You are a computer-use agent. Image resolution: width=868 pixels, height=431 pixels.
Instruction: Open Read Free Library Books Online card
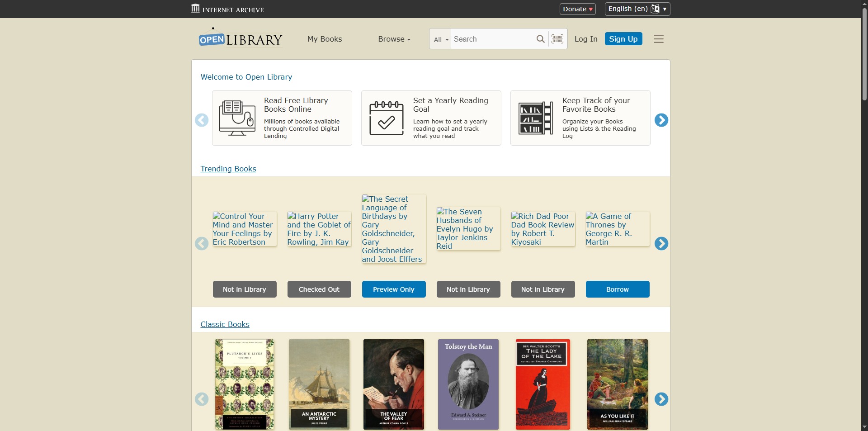[282, 118]
